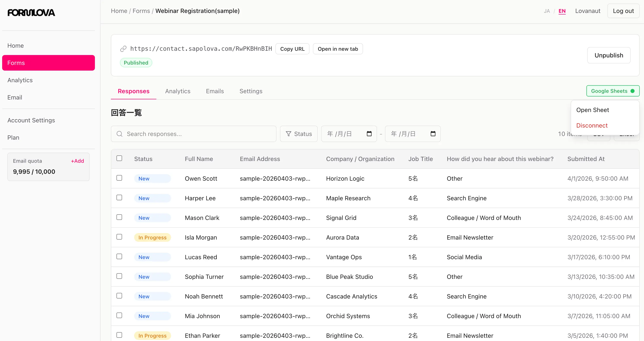Viewport: 644px width, 341px height.
Task: Click the green Google Sheets connection dot
Action: click(x=633, y=91)
